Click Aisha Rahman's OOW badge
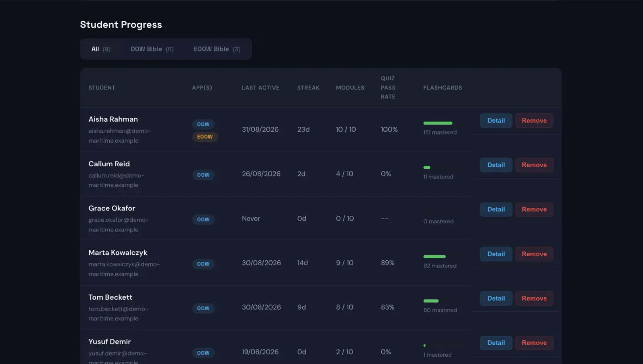 203,124
